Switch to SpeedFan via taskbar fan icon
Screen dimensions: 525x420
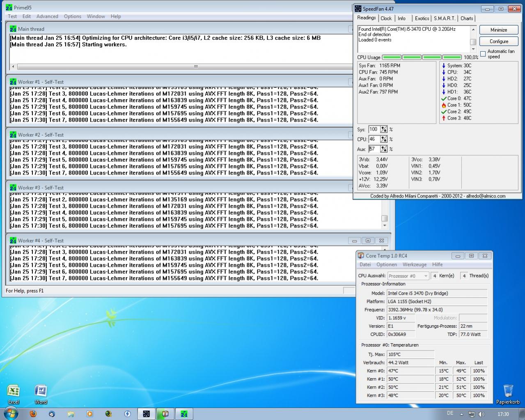(146, 414)
